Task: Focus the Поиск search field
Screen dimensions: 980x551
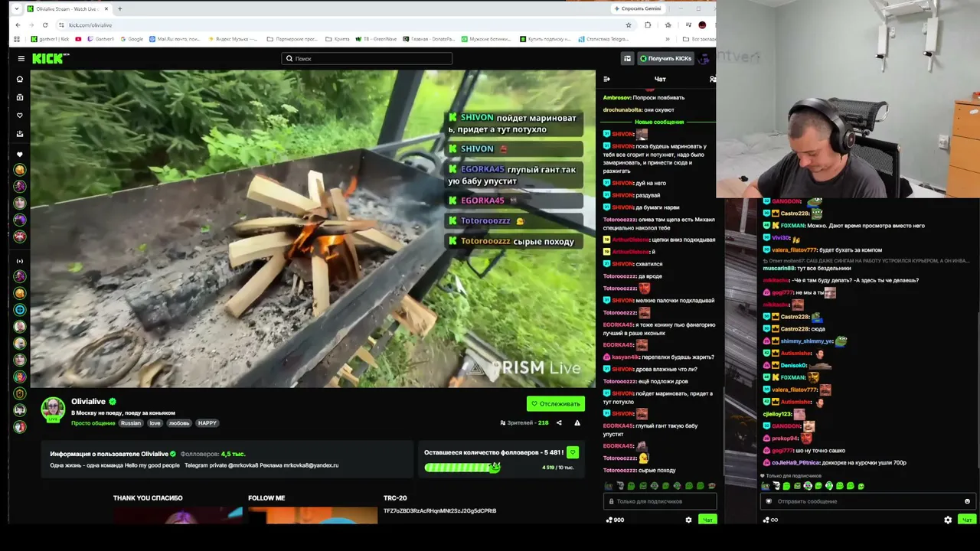Action: pyautogui.click(x=367, y=58)
